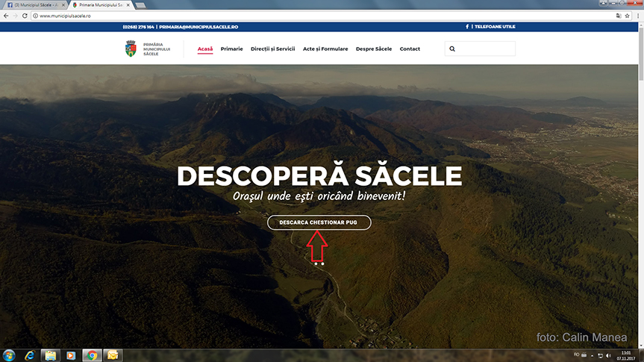Screen dimensions: 644x362
Task: Open the Windows Start menu
Action: (9, 355)
